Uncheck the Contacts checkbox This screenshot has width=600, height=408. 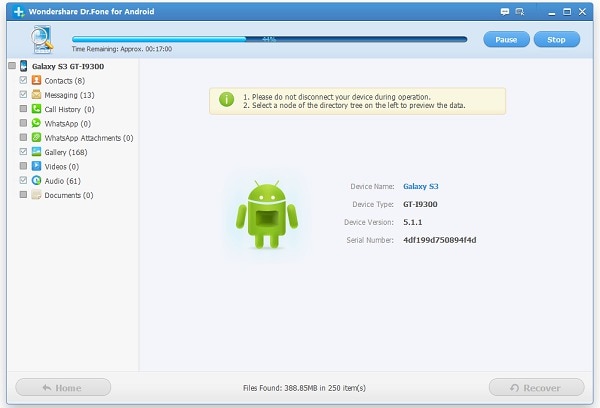[23, 80]
